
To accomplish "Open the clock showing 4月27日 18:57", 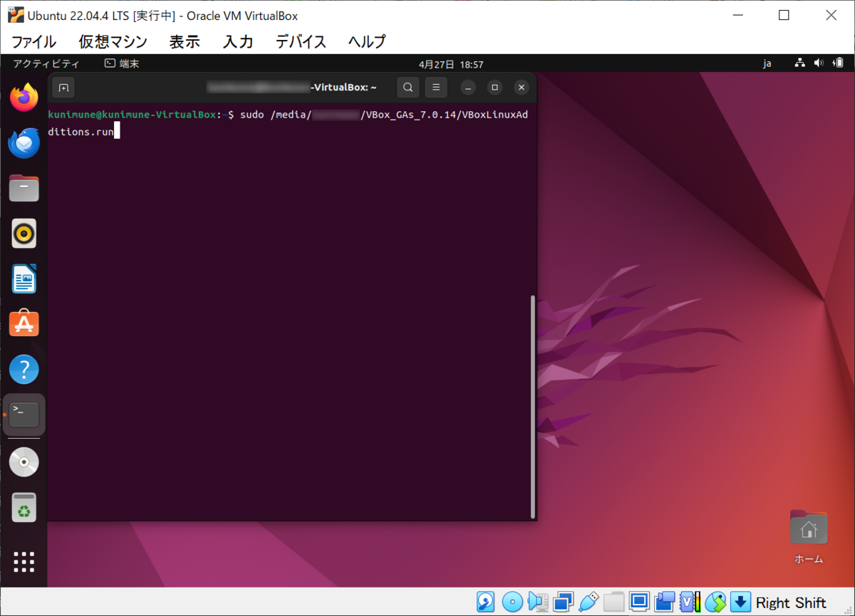I will pyautogui.click(x=451, y=64).
